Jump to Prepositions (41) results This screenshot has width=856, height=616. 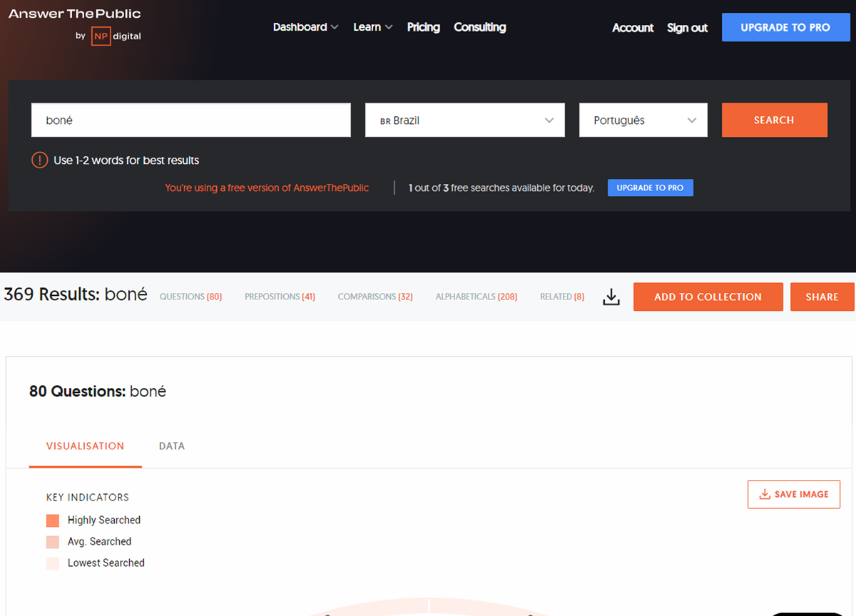280,297
